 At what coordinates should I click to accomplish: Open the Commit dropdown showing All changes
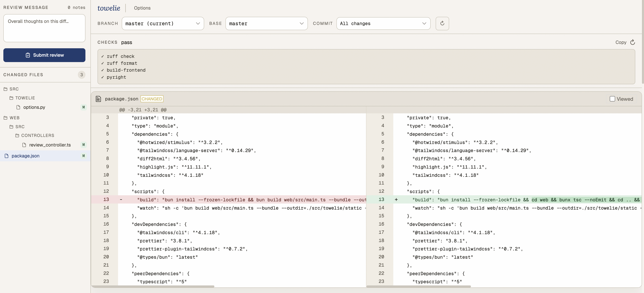383,24
